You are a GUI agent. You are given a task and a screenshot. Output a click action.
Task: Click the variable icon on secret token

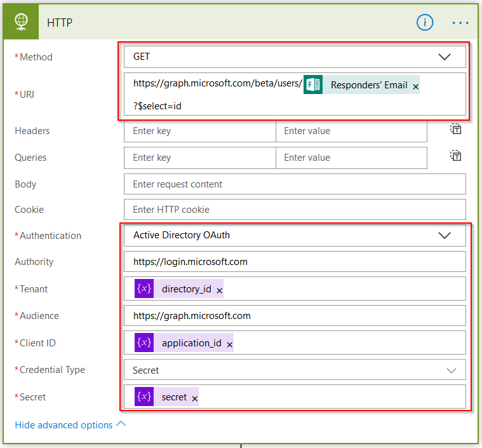tap(144, 397)
